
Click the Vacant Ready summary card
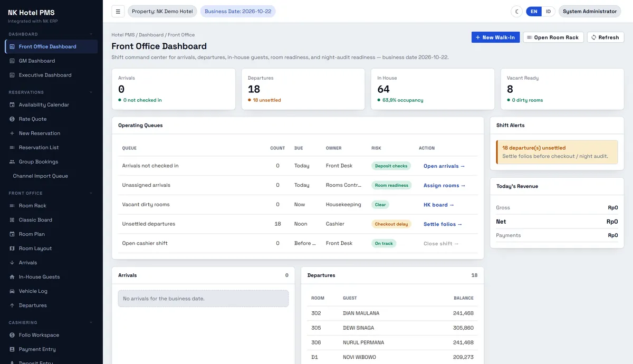[x=562, y=89]
